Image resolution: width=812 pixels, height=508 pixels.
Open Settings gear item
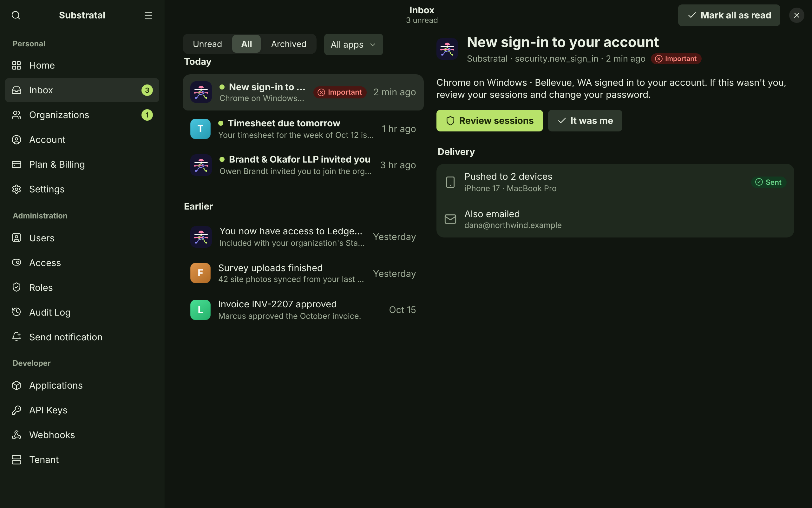pos(82,189)
